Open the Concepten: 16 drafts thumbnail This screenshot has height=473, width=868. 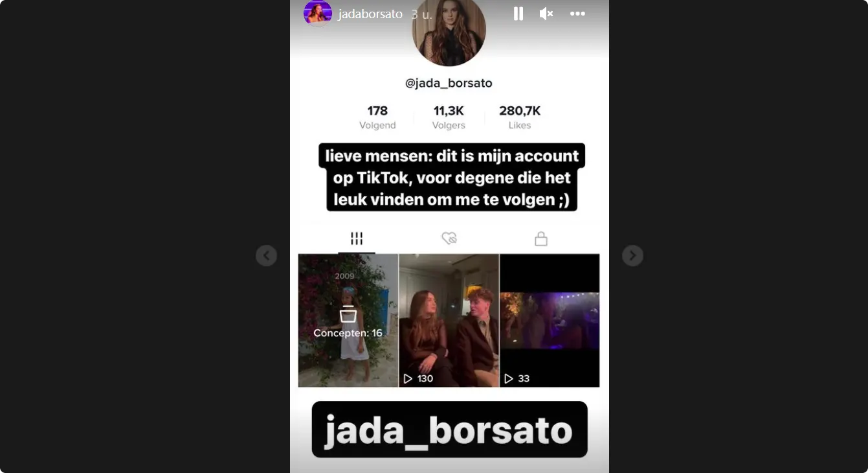tap(348, 321)
